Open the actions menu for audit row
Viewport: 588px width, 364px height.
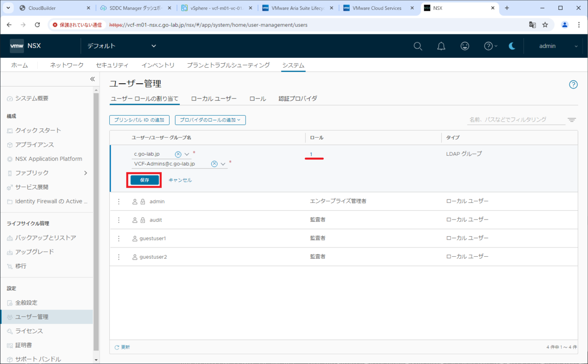click(x=119, y=220)
